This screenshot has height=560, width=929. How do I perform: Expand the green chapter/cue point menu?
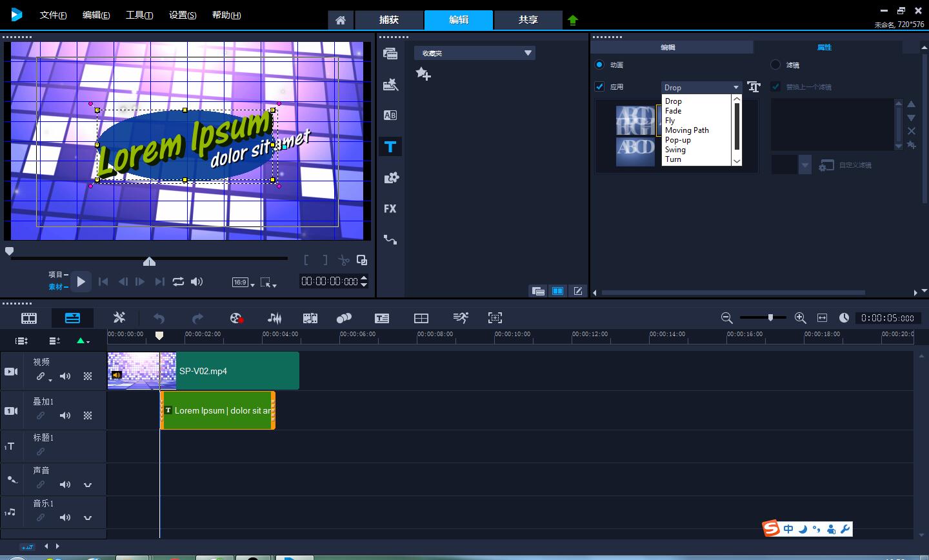click(x=83, y=340)
